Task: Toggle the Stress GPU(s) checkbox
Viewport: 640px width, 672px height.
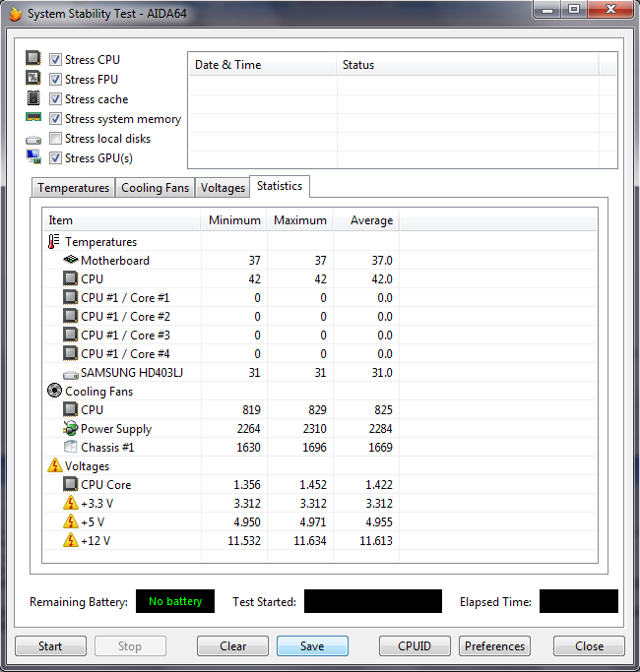Action: (x=55, y=157)
